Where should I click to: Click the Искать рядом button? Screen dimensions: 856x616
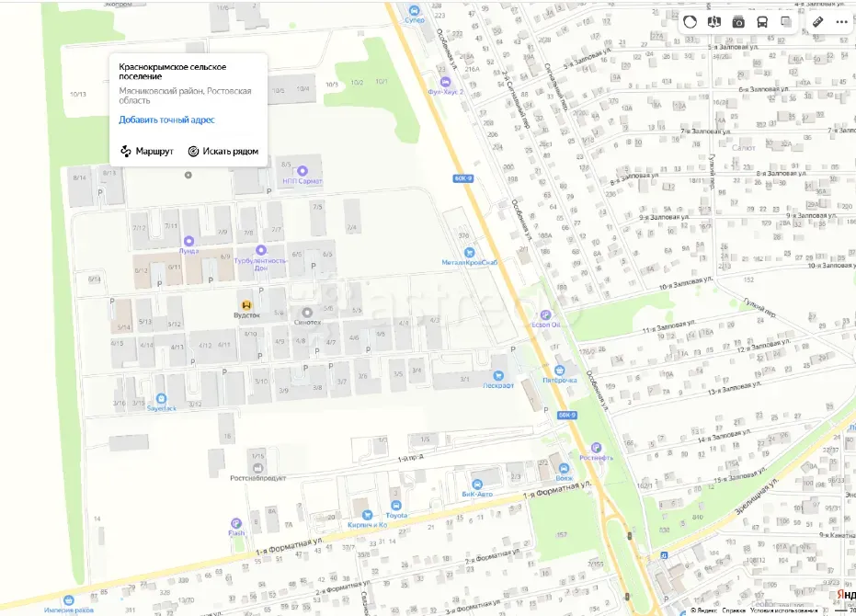click(x=223, y=152)
